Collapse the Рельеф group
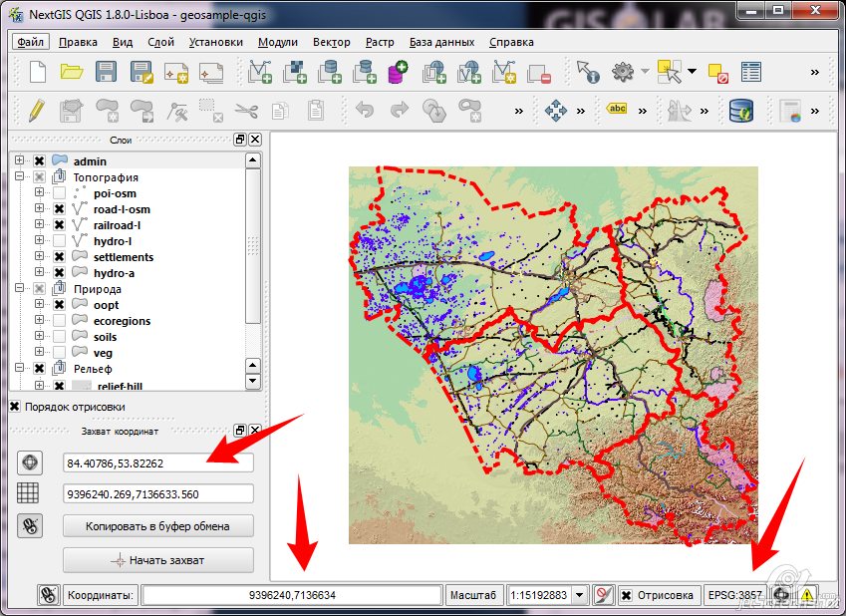This screenshot has height=616, width=846. tap(19, 368)
